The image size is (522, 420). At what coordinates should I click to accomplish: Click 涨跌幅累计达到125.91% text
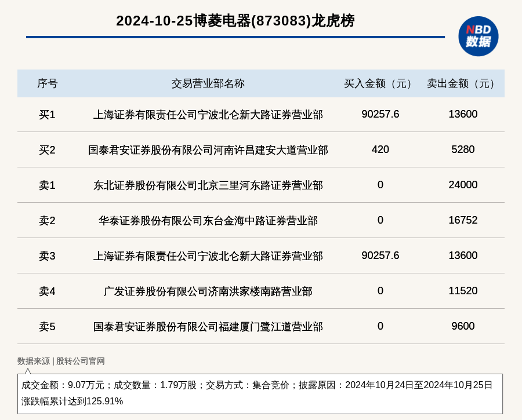tap(72, 401)
